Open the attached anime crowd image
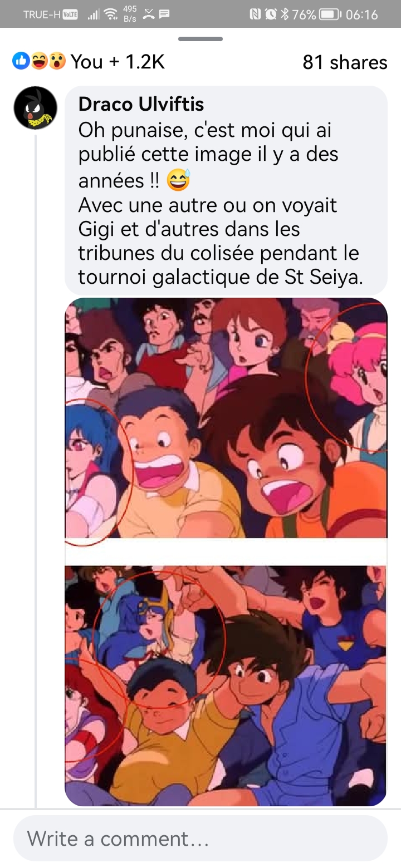The height and width of the screenshot is (868, 401). pos(226,552)
